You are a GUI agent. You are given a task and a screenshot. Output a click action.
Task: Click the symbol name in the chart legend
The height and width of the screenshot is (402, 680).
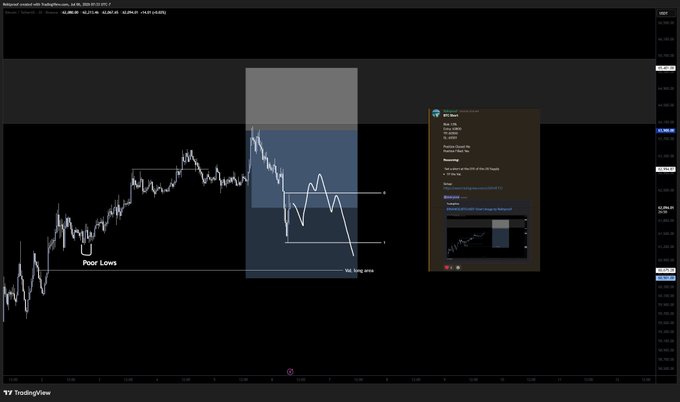click(x=31, y=13)
